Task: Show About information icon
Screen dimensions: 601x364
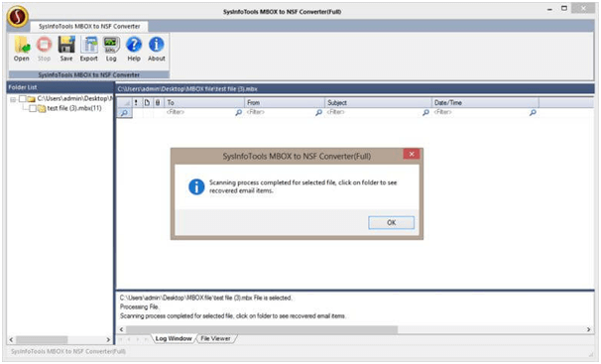Action: 157,49
